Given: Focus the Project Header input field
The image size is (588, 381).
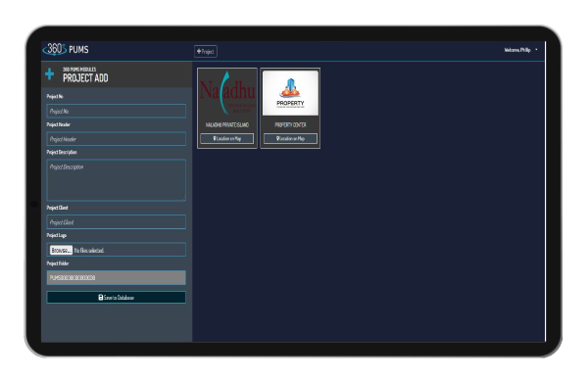Looking at the screenshot, I should pos(117,139).
